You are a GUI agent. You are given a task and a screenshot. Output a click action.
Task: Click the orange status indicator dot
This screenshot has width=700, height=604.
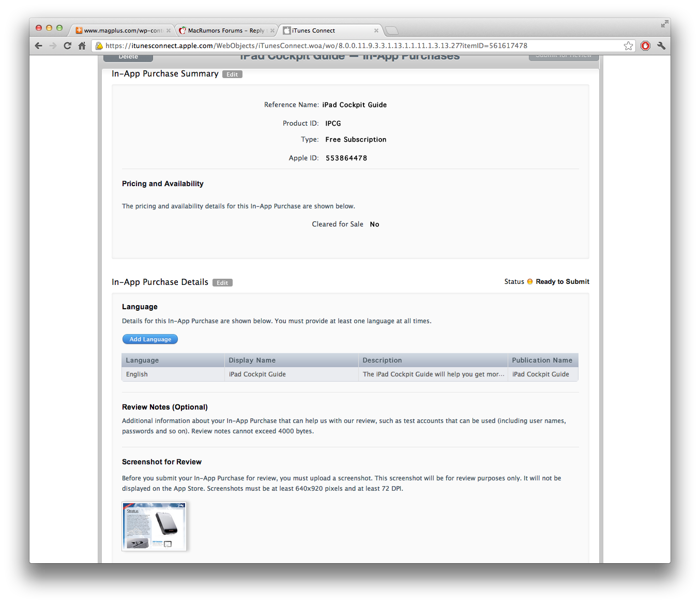point(530,282)
